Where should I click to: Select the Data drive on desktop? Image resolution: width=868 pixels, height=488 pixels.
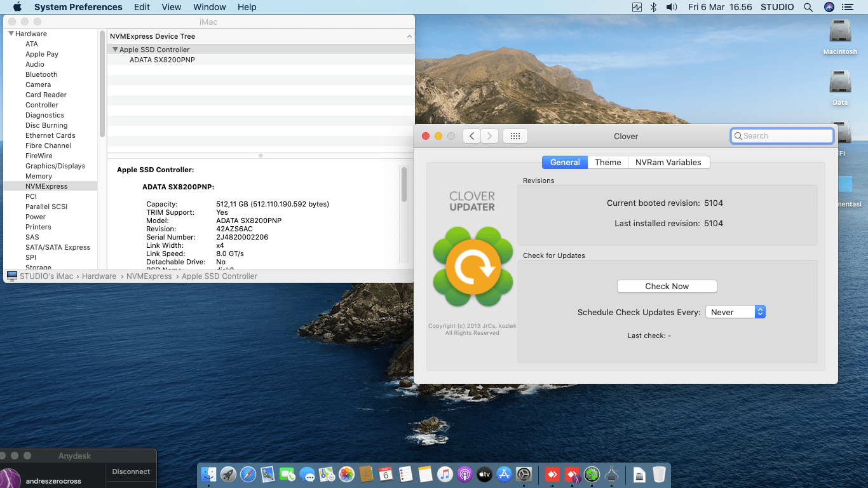840,88
